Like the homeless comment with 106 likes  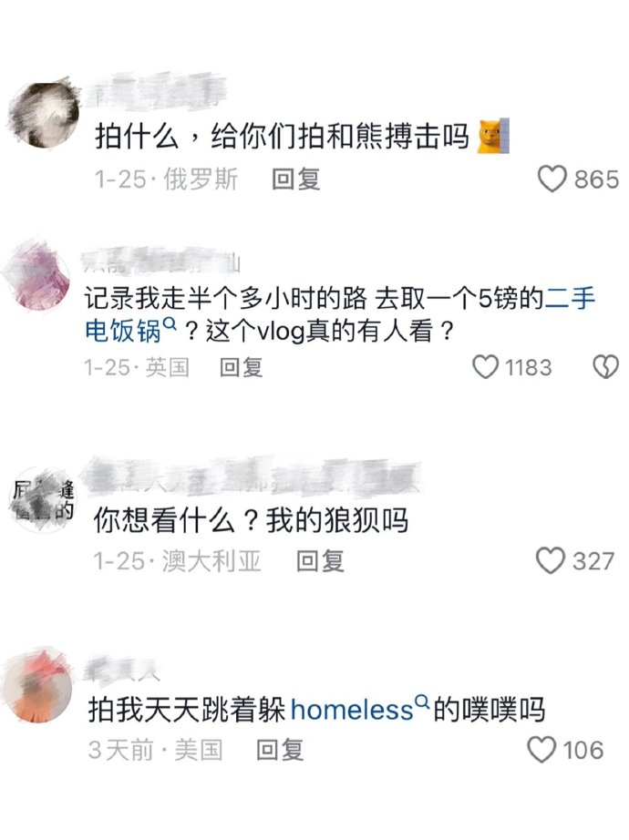click(542, 750)
